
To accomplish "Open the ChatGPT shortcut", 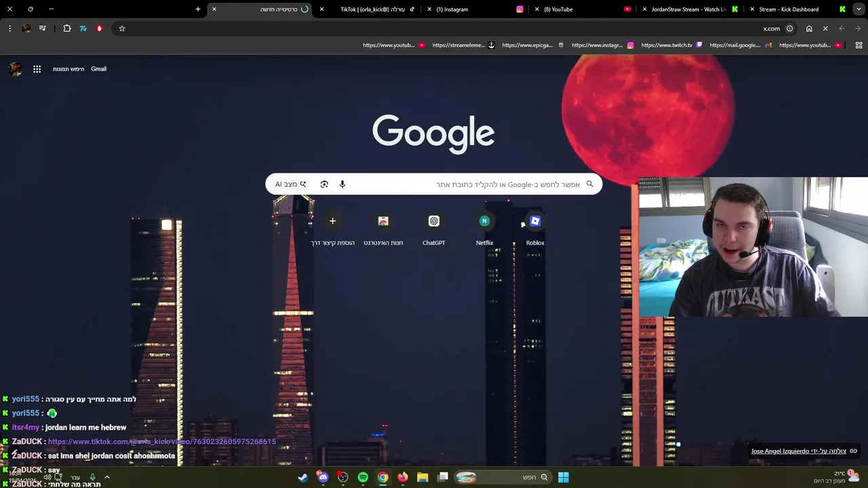I will (x=434, y=230).
